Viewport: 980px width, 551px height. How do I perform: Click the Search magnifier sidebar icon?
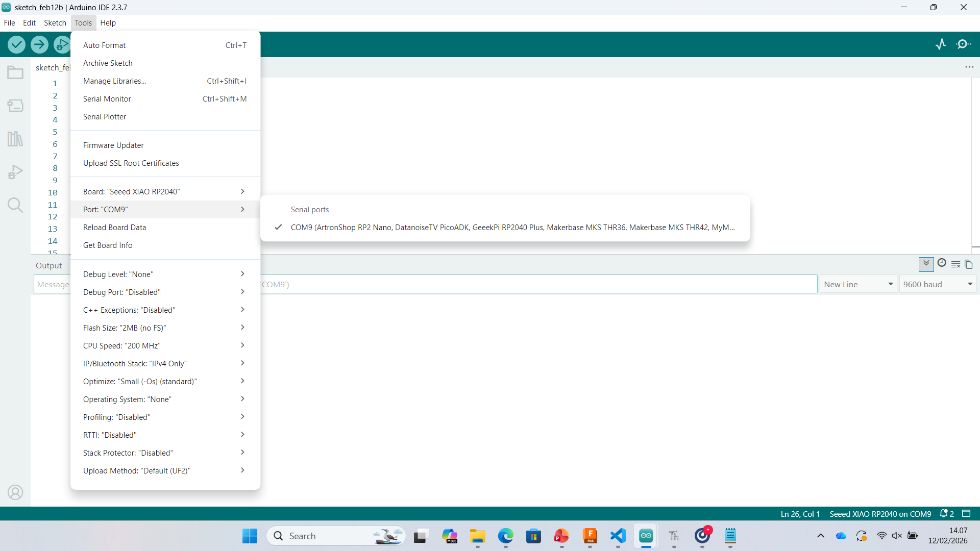(x=15, y=205)
